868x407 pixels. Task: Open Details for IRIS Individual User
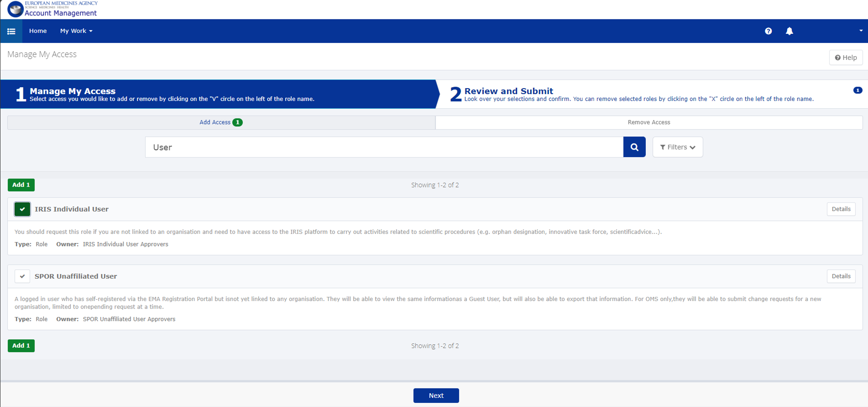841,209
